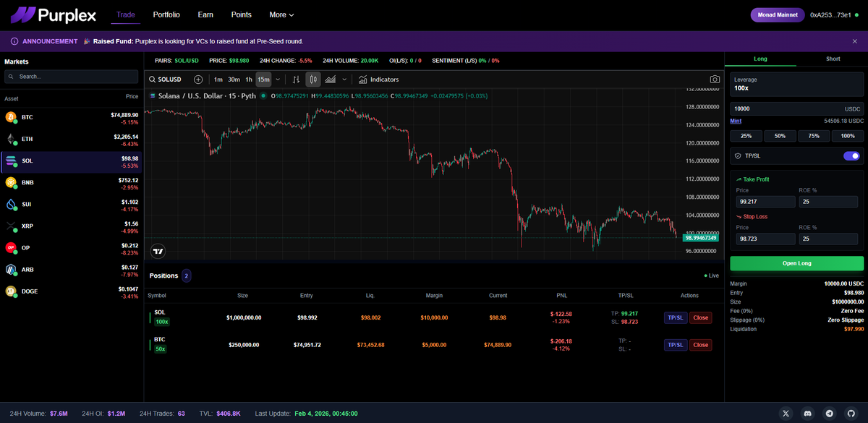Open TP/SL for the BTC position
This screenshot has width=868, height=423.
675,345
